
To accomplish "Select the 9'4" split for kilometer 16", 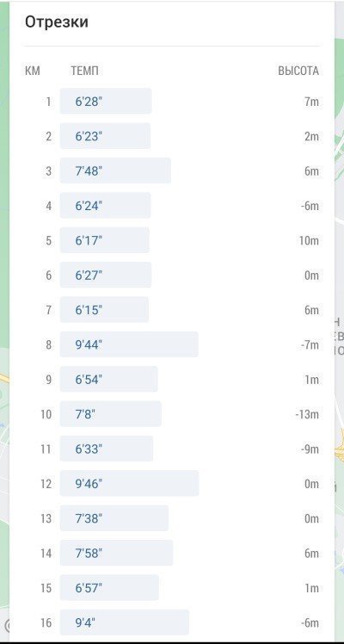I will 125,622.
